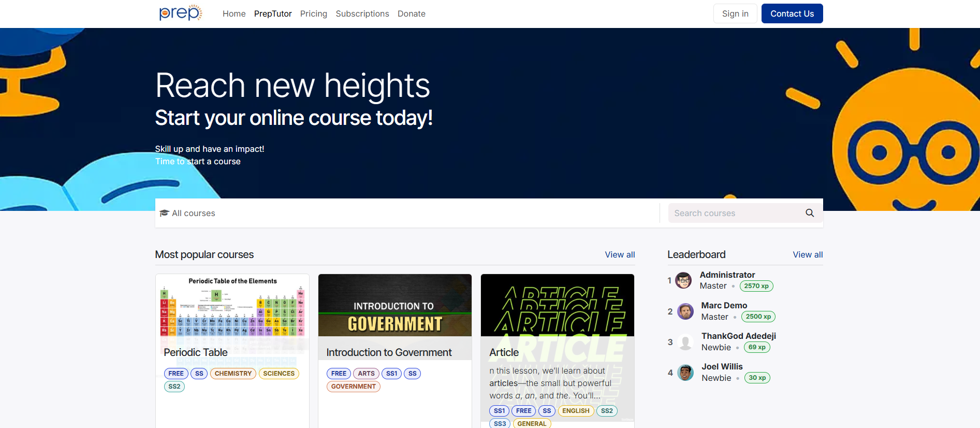Select SS2 tag on Periodic Table card

(x=174, y=387)
